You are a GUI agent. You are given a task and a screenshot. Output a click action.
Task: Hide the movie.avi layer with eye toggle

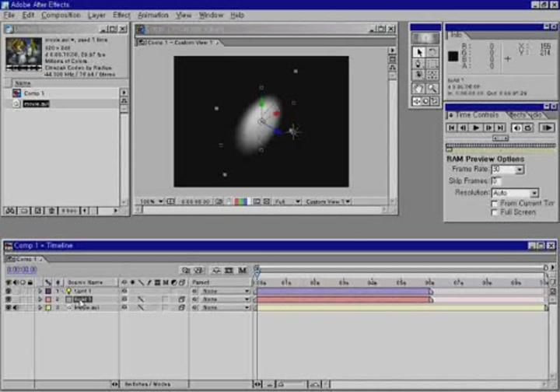(8, 307)
